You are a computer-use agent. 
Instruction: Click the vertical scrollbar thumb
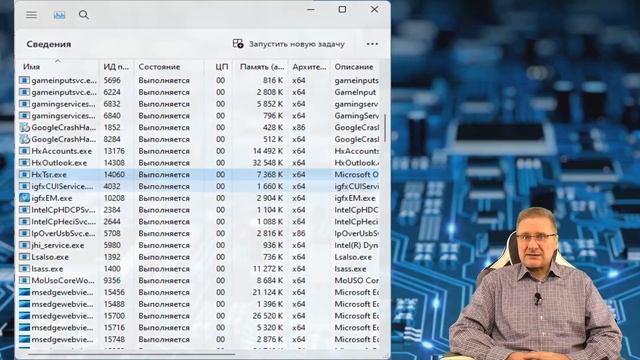point(385,128)
